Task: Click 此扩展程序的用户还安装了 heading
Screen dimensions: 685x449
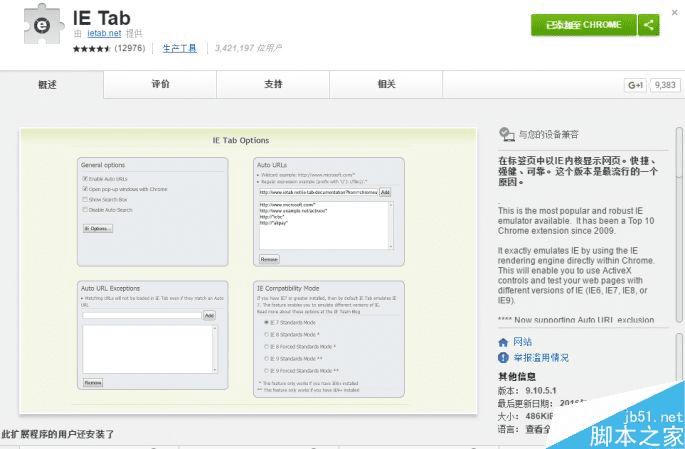Action: click(x=58, y=434)
